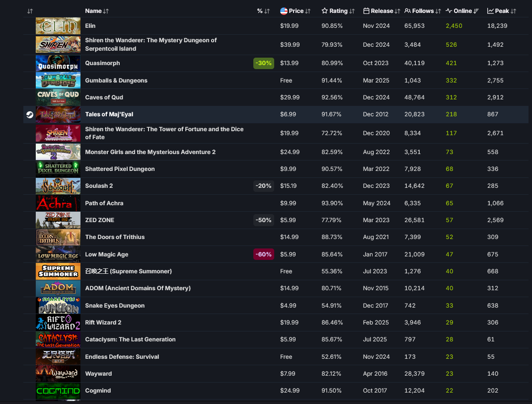The image size is (532, 404).
Task: Sort by Peak players column
Action: (x=502, y=11)
